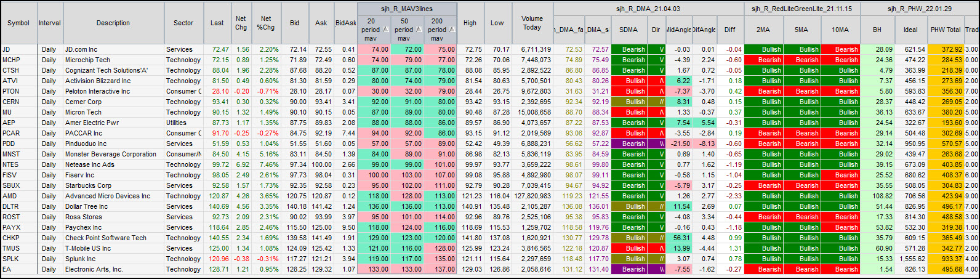Click the Description column header
The height and width of the screenshot is (279, 980).
pos(113,23)
